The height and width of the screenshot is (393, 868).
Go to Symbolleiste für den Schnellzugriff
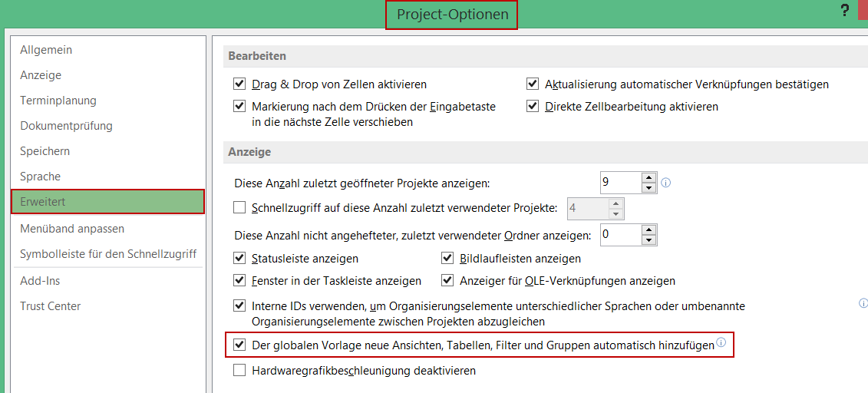[108, 254]
